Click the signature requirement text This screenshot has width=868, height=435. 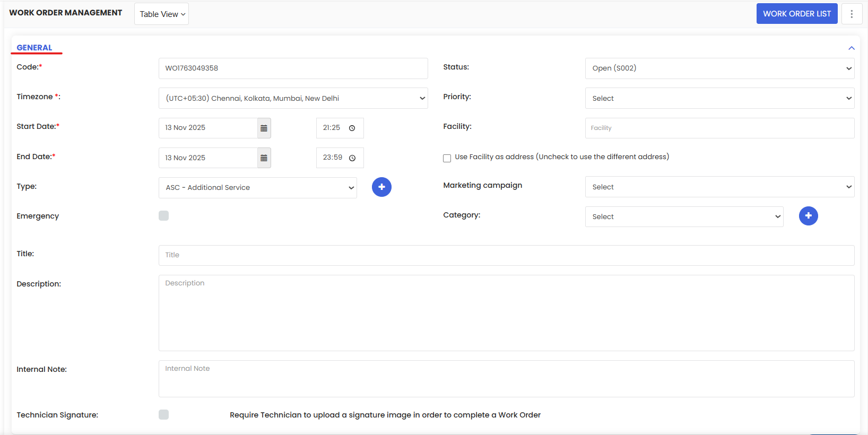click(385, 415)
